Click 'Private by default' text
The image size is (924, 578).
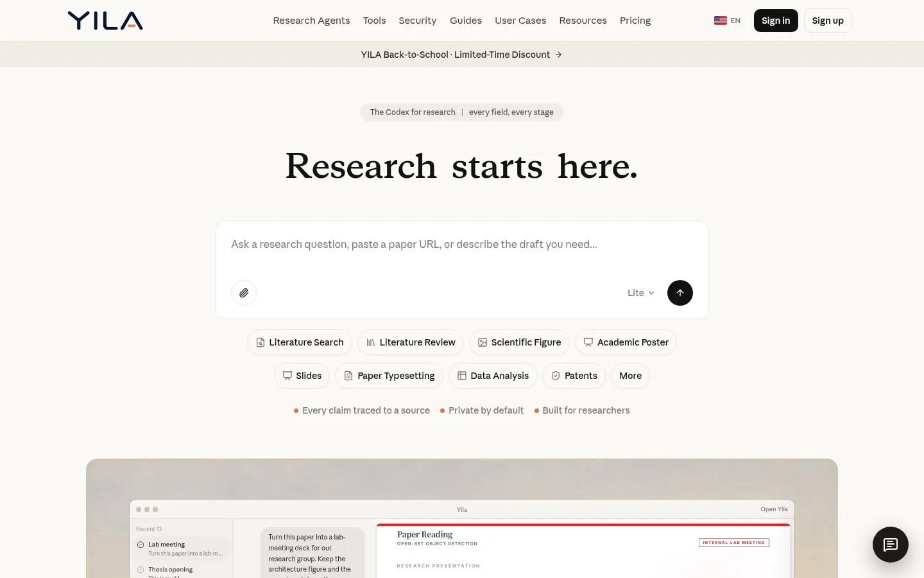[486, 410]
